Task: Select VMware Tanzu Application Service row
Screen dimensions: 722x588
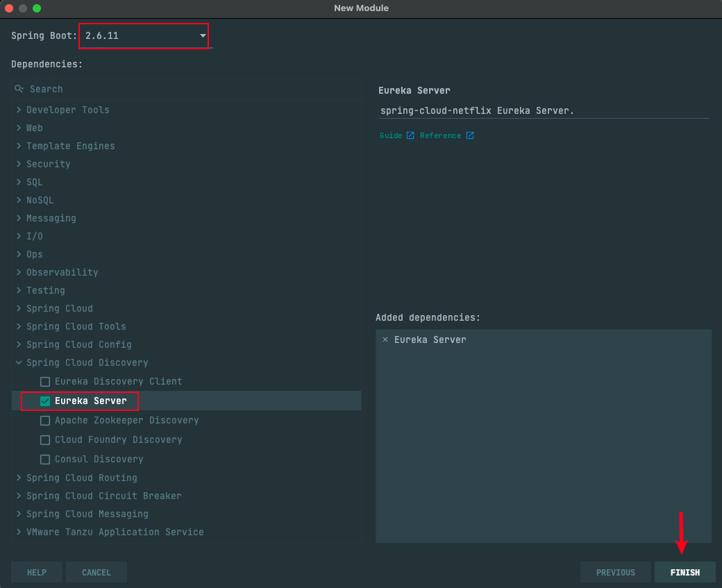Action: coord(187,532)
